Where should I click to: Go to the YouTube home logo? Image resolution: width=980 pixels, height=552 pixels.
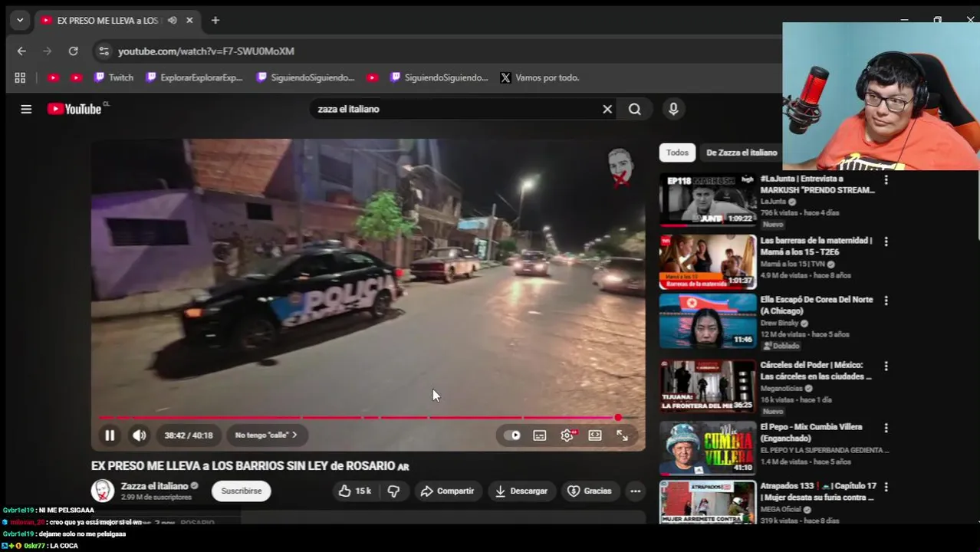(x=74, y=109)
